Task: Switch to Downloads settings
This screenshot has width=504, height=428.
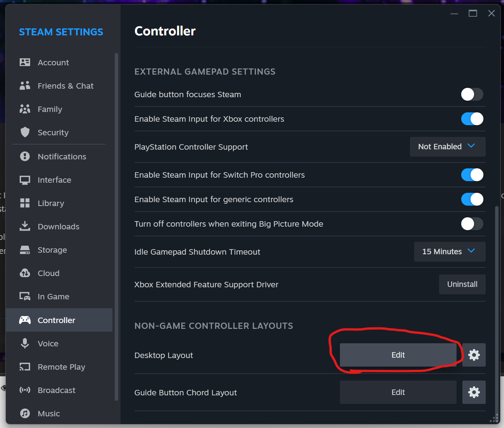Action: pyautogui.click(x=59, y=226)
